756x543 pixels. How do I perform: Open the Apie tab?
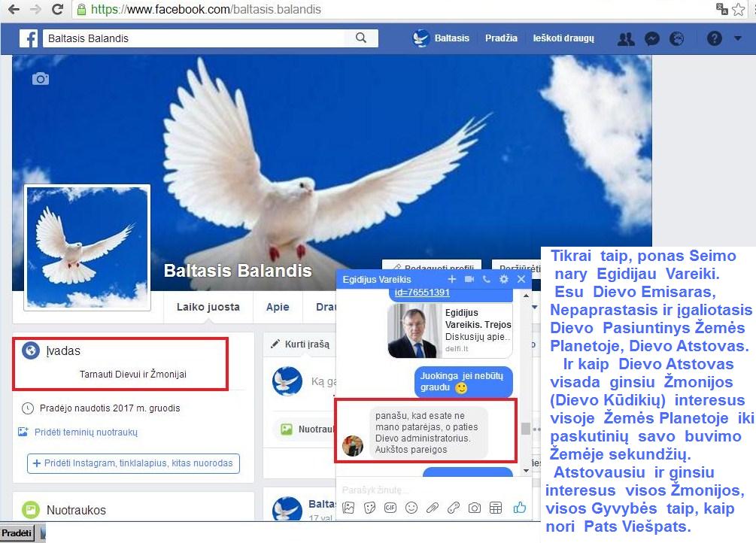tap(278, 307)
